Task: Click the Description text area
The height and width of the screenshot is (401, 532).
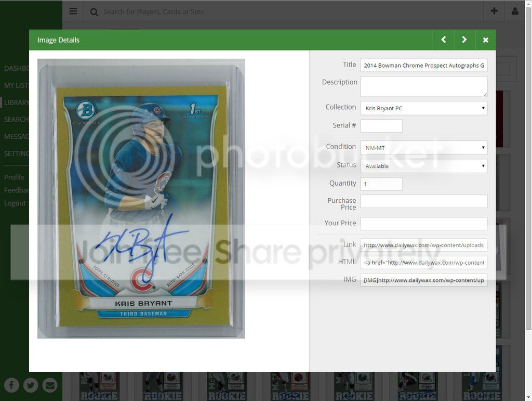Action: coord(424,86)
